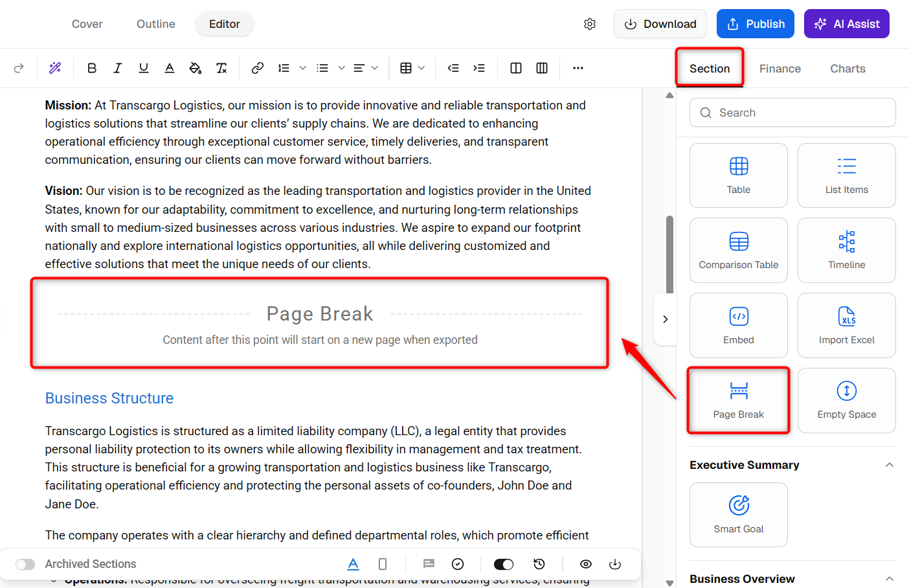Open comments icon in bottom bar
The height and width of the screenshot is (588, 909).
click(x=429, y=564)
